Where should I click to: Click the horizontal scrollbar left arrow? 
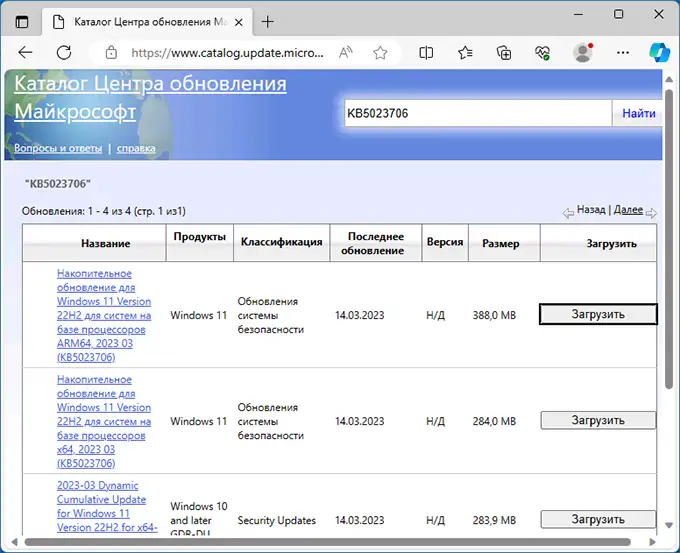(x=14, y=542)
